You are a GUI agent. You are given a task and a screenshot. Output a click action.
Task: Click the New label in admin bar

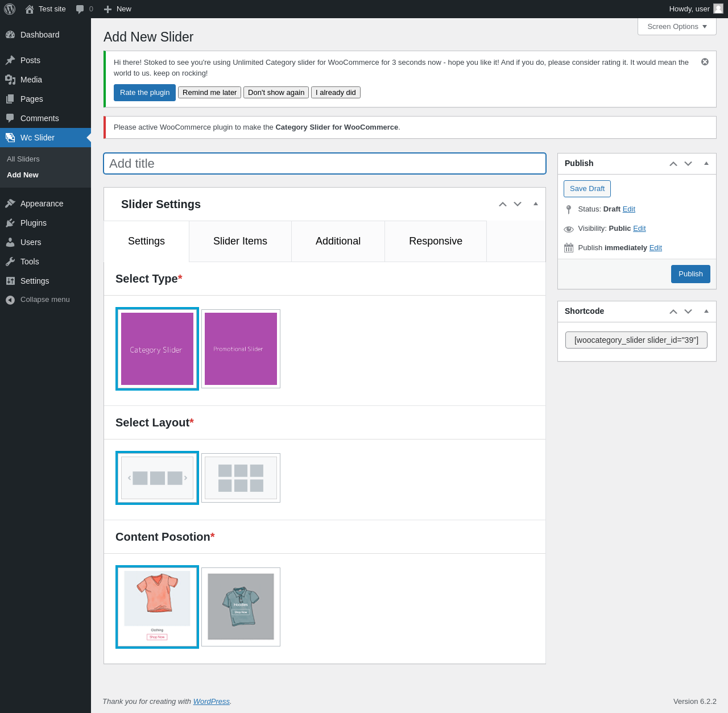click(124, 9)
